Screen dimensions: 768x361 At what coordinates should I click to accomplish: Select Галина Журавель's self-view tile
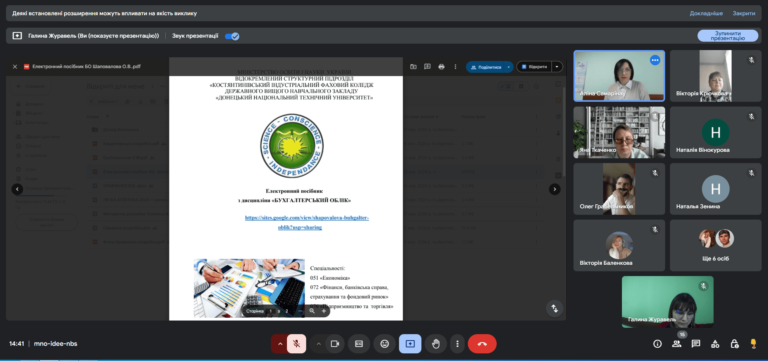click(x=668, y=302)
